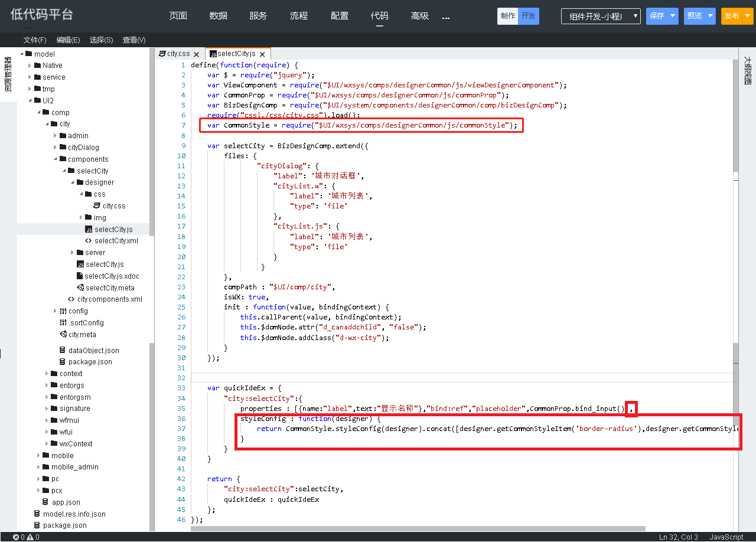
Task: Go to the 数据 top navigation tab
Action: click(x=218, y=16)
